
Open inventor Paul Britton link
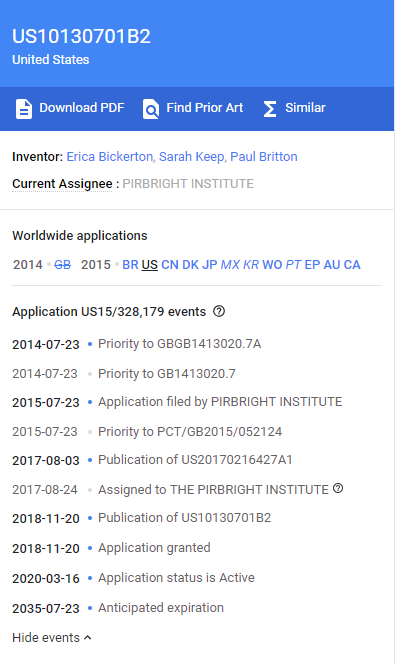click(x=264, y=157)
